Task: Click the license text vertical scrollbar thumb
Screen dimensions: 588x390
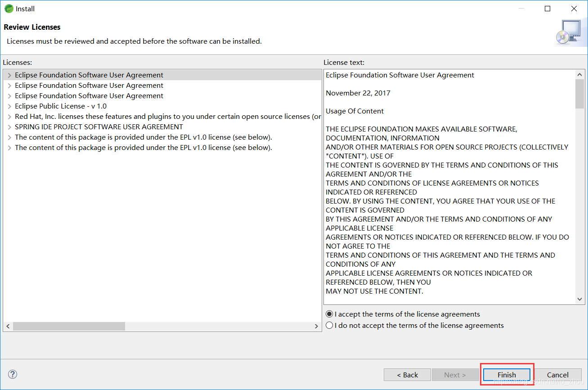Action: tap(579, 94)
